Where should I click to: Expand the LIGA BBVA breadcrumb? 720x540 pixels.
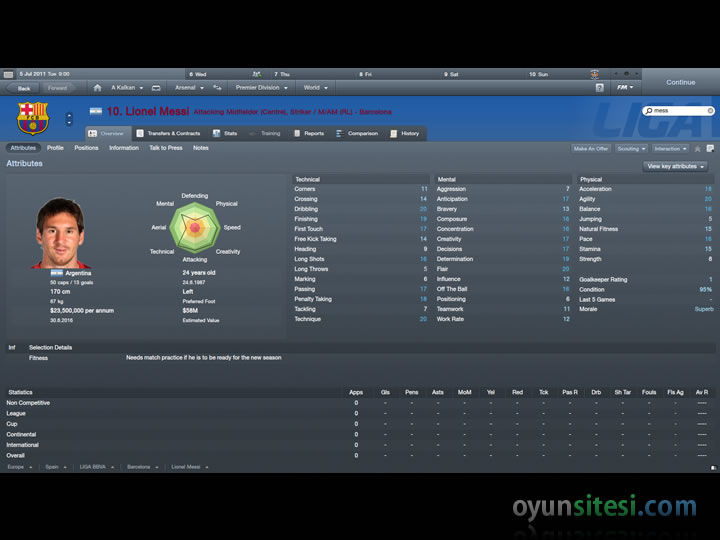click(x=96, y=467)
